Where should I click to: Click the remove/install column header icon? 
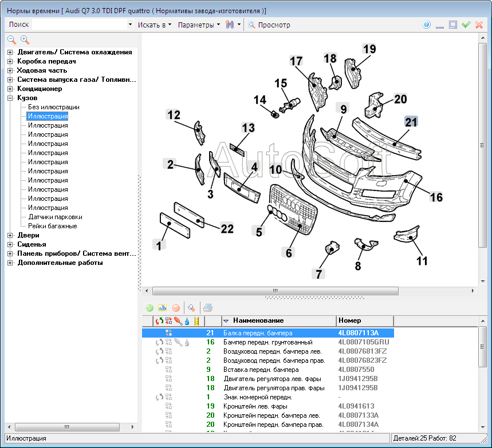click(x=169, y=321)
